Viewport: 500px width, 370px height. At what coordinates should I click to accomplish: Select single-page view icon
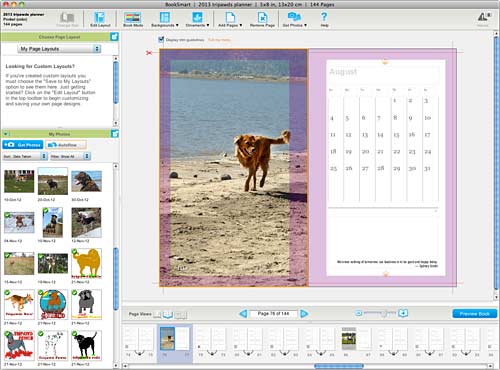pyautogui.click(x=157, y=314)
